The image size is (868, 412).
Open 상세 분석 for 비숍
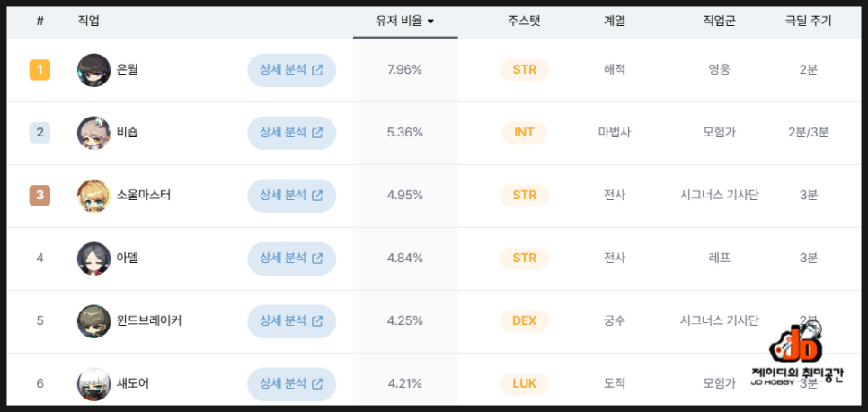tap(292, 133)
